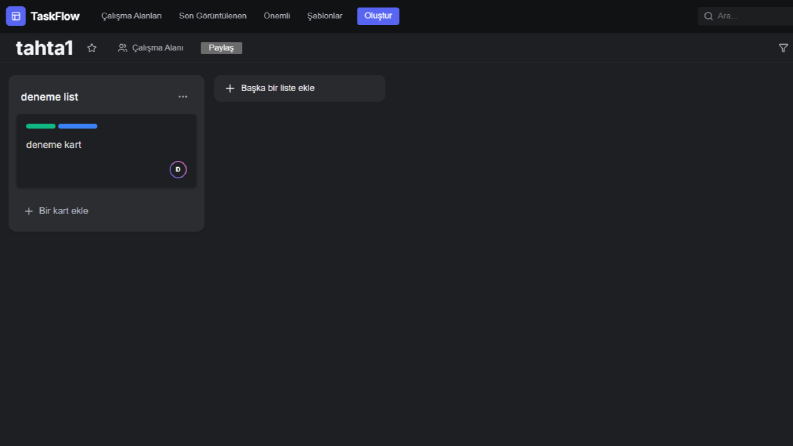Image resolution: width=793 pixels, height=446 pixels.
Task: Open the Şablonlar menu
Action: click(x=325, y=16)
